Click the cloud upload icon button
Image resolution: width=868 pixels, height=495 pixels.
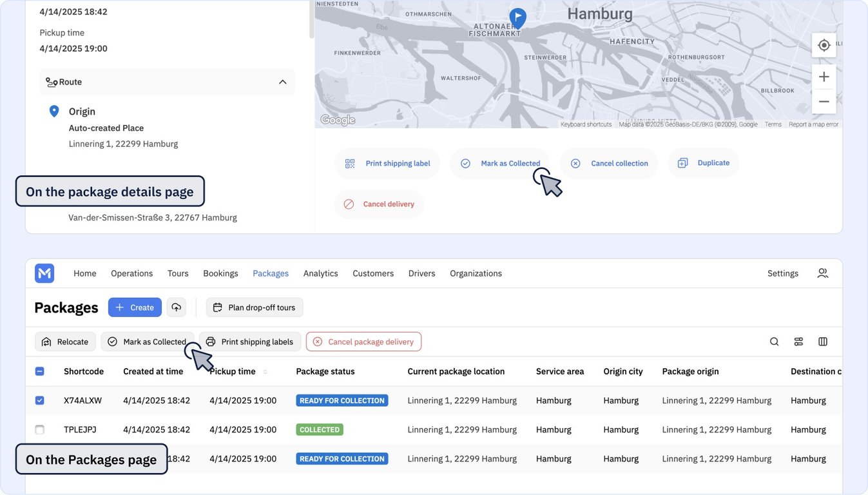click(x=177, y=307)
